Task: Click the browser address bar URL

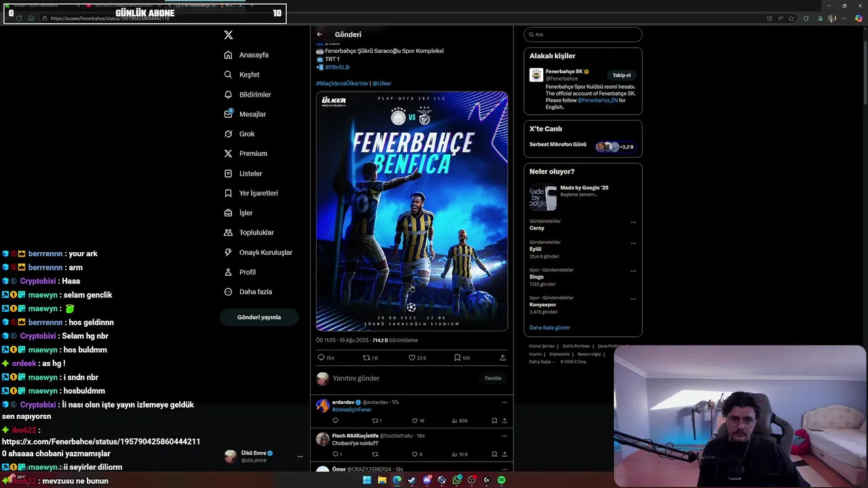Action: (110, 18)
